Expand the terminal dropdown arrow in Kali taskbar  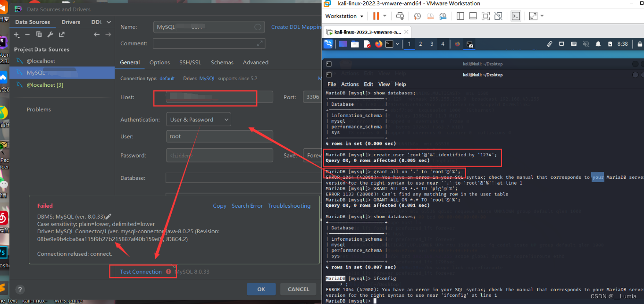pyautogui.click(x=397, y=43)
